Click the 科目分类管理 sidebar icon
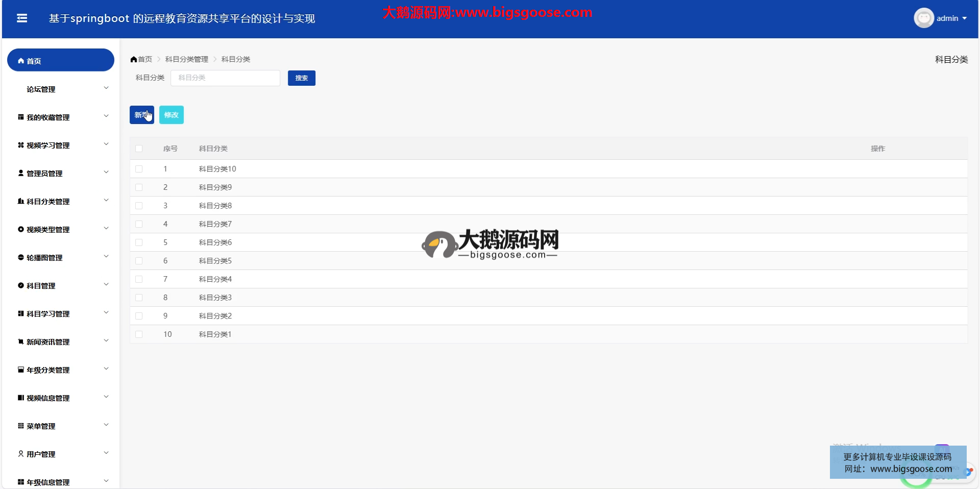 tap(21, 201)
